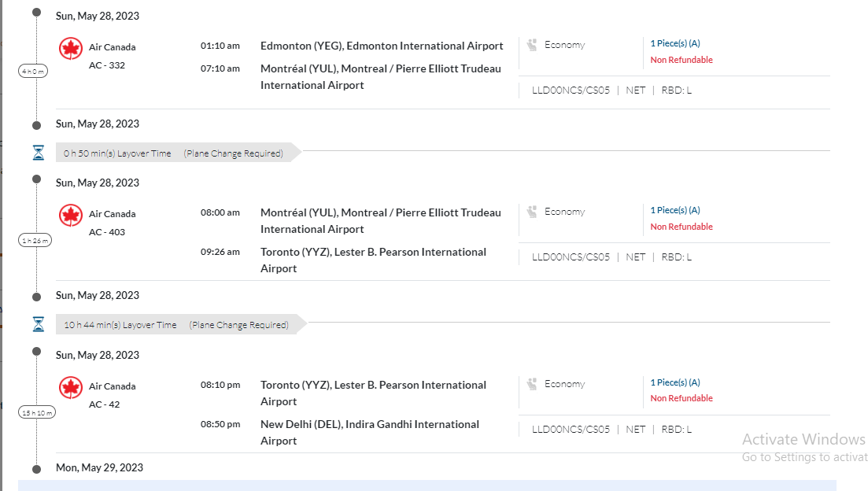Select the 10 h 44 min layover banner

(176, 325)
